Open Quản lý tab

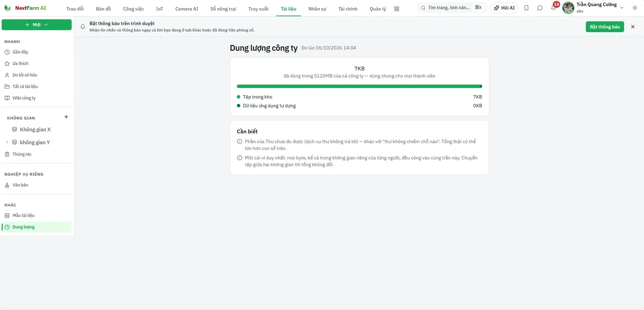(378, 9)
